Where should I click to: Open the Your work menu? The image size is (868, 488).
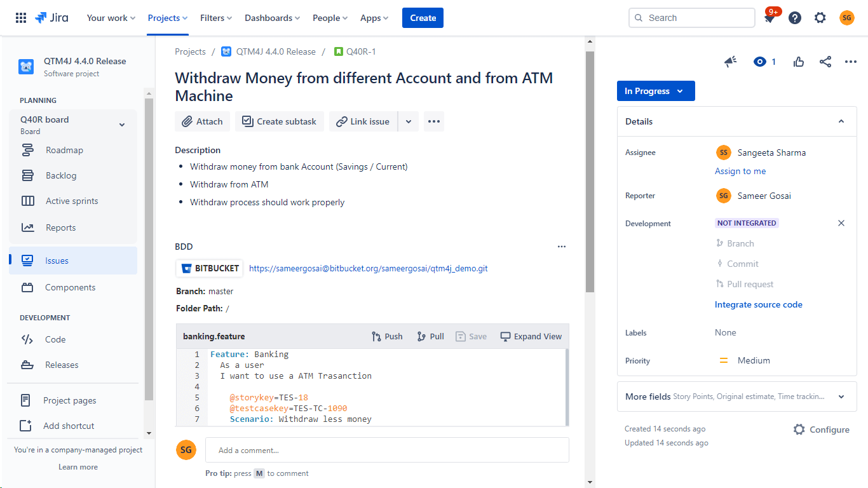point(111,18)
